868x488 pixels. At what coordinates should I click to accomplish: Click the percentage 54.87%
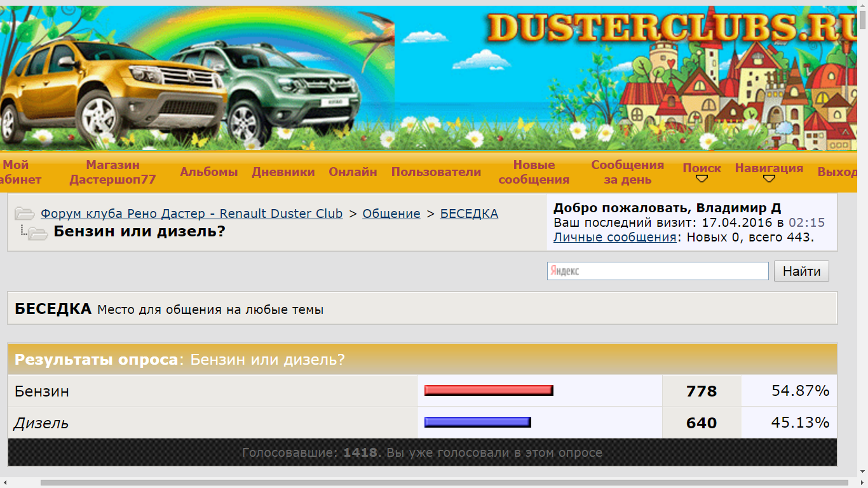click(x=801, y=391)
